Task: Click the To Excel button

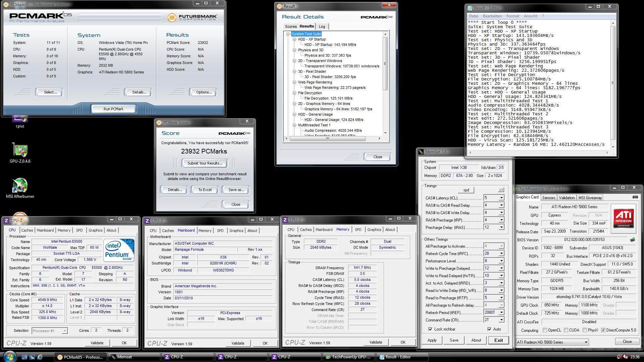Action: click(x=205, y=190)
